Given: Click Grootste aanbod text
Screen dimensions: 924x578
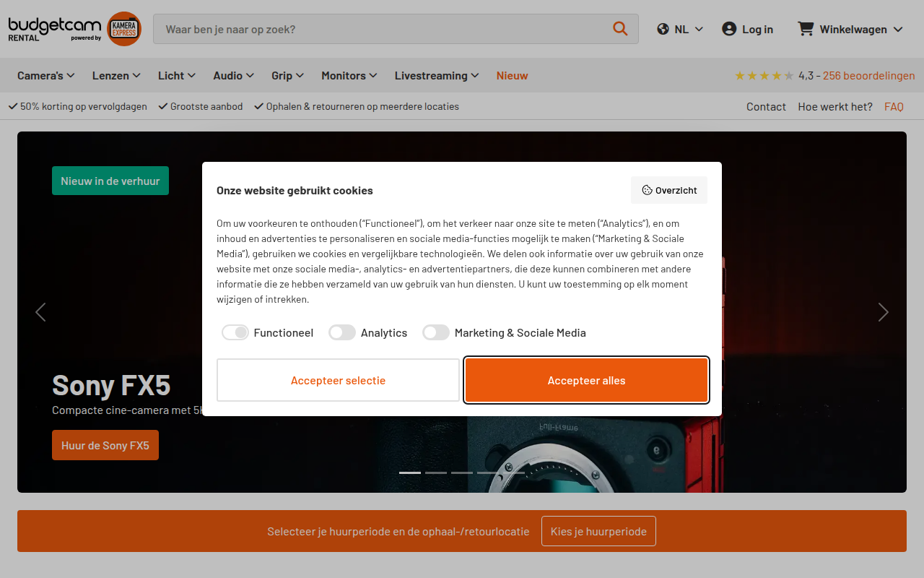Looking at the screenshot, I should tap(206, 106).
